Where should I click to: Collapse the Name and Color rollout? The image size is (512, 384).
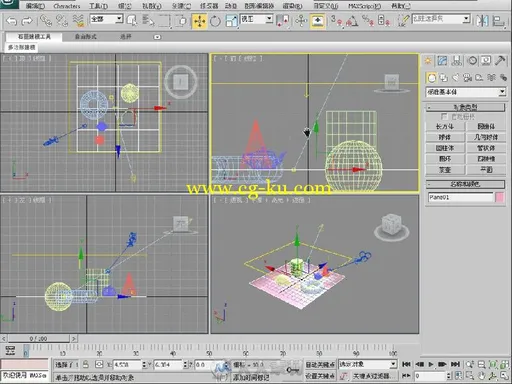click(x=465, y=184)
